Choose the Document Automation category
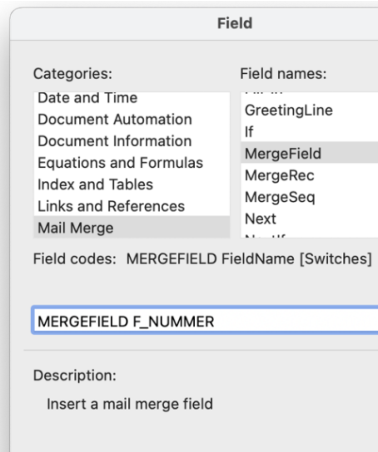 (132, 119)
